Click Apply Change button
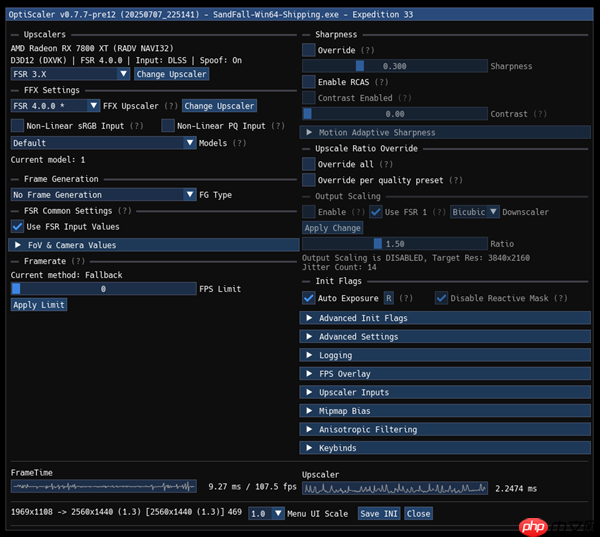Viewport: 600px width, 537px height. [x=333, y=228]
